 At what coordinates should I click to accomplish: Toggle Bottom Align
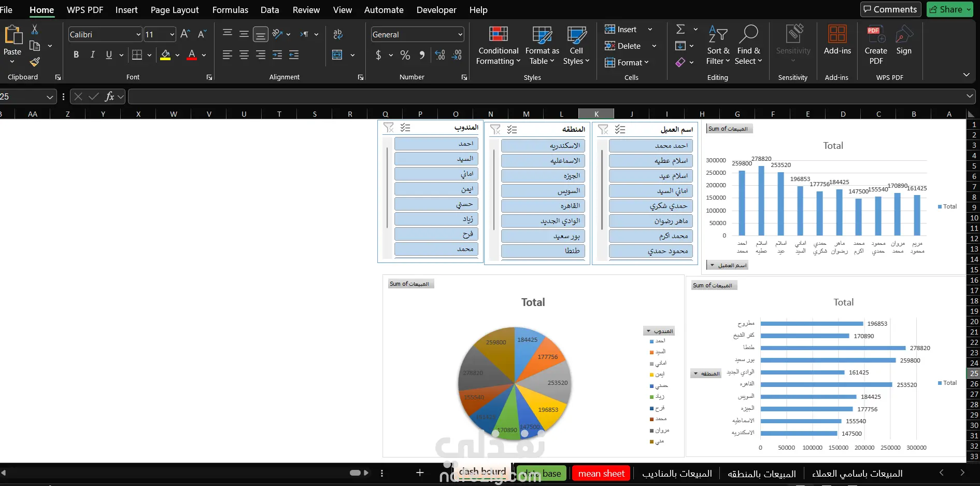tap(261, 34)
